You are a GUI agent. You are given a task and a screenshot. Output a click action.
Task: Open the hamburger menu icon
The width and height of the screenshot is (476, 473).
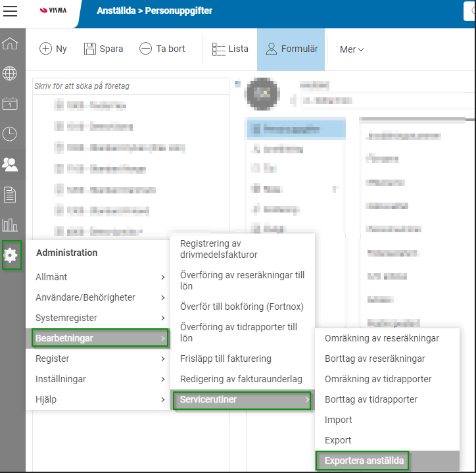pos(11,11)
